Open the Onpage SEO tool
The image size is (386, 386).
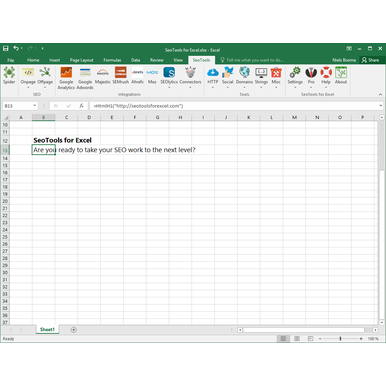(28, 77)
